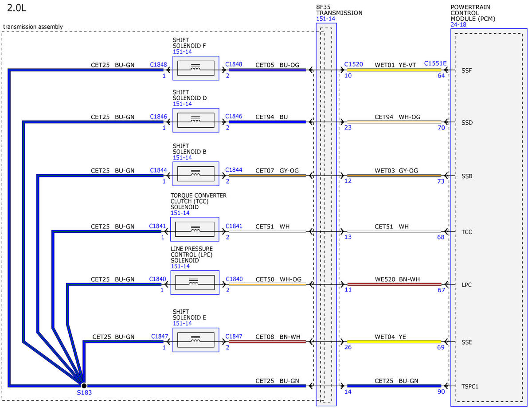The height and width of the screenshot is (411, 532).
Task: Follow the 151-14 link under Shift Solenoid D
Action: click(x=182, y=104)
